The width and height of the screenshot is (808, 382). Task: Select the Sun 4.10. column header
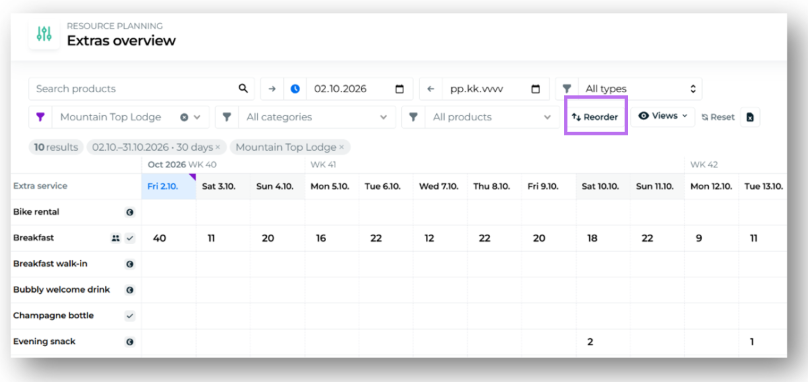(x=277, y=186)
